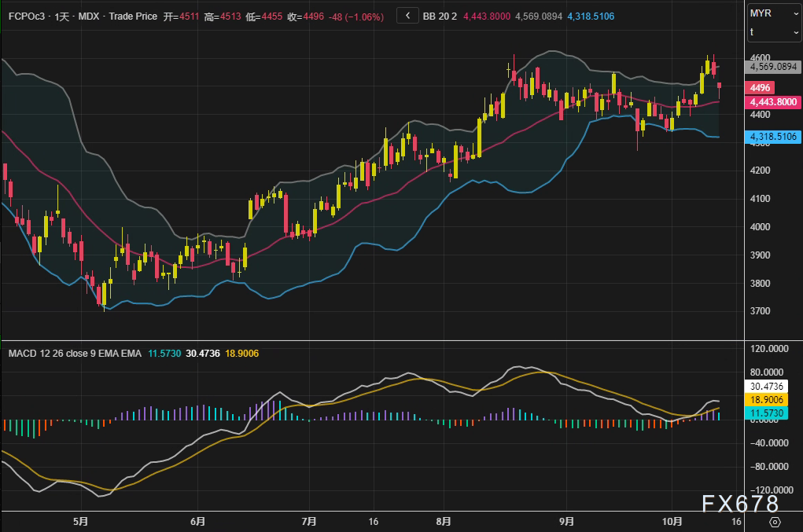The image size is (803, 532).
Task: Click the 7月 label on the time axis
Action: (309, 521)
